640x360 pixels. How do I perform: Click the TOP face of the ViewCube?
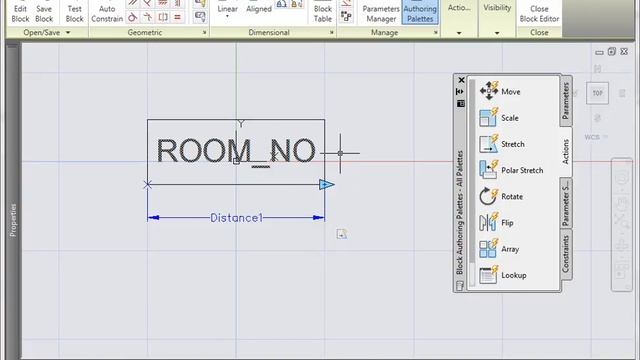[598, 93]
